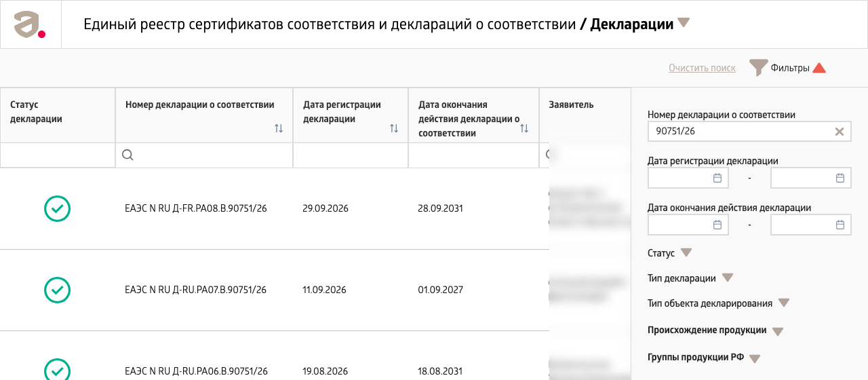Click expiry date 28.09.2031
This screenshot has height=380, width=868.
point(441,208)
